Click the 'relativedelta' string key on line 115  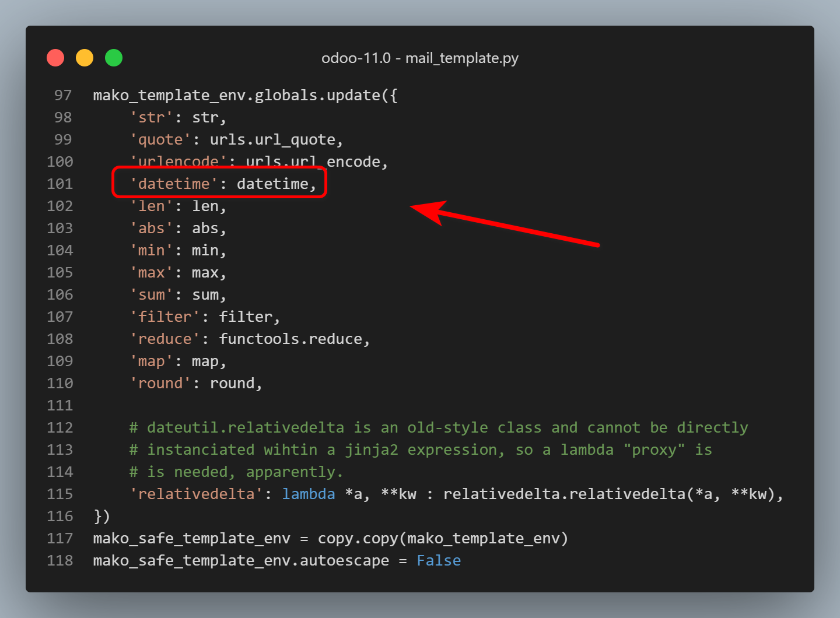tap(196, 494)
